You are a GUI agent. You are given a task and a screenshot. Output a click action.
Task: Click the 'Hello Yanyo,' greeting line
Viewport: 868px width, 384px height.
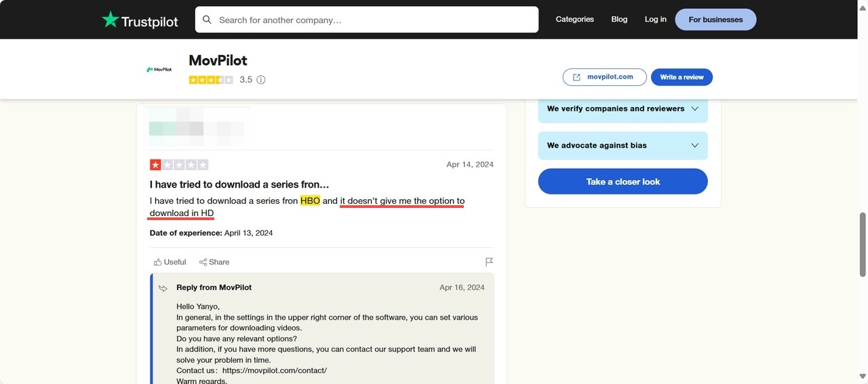click(x=198, y=307)
